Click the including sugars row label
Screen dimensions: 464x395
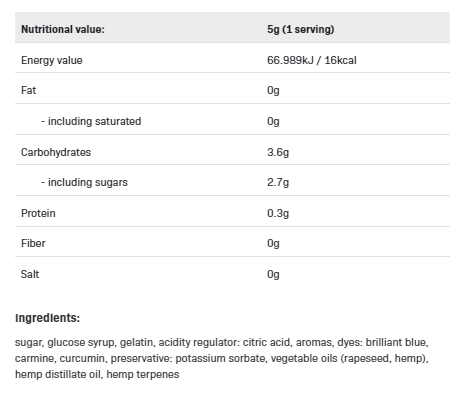(84, 182)
